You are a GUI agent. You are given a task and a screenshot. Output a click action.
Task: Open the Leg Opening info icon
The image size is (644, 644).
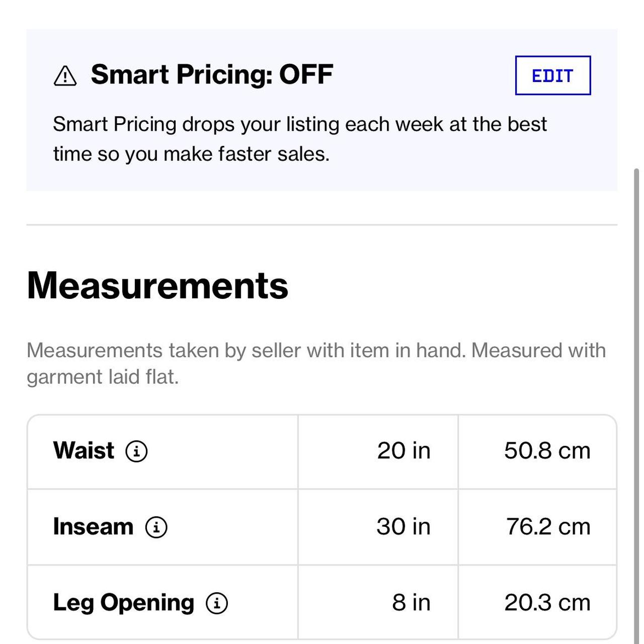[x=217, y=603]
